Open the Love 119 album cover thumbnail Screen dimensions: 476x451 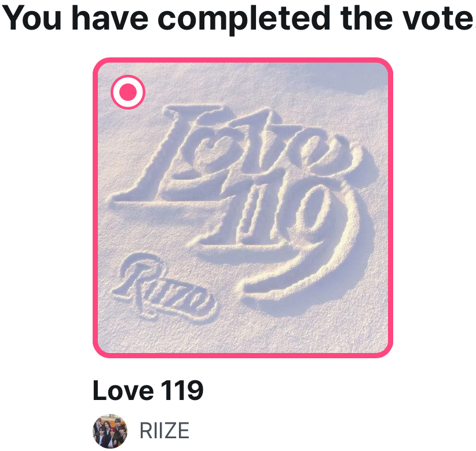pos(243,208)
